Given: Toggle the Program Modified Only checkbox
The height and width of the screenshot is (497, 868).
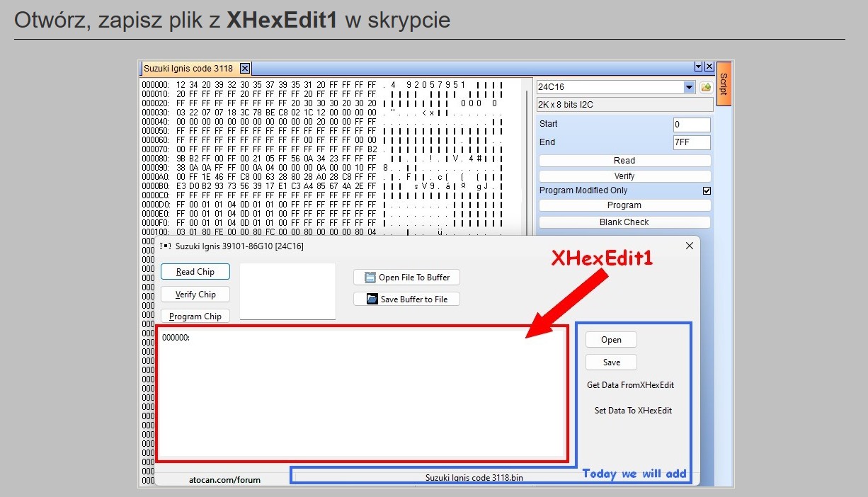Looking at the screenshot, I should pyautogui.click(x=706, y=191).
